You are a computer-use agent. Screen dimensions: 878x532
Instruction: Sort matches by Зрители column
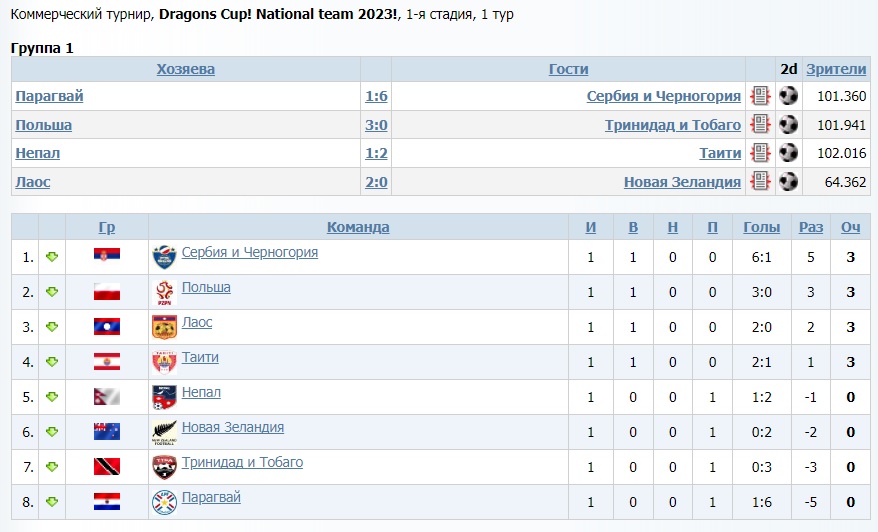tap(836, 69)
